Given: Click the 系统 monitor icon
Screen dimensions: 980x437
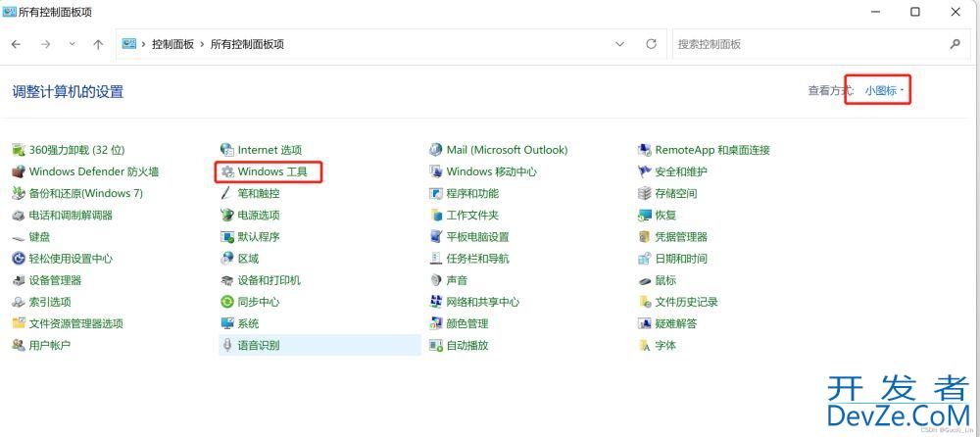Looking at the screenshot, I should (x=227, y=323).
